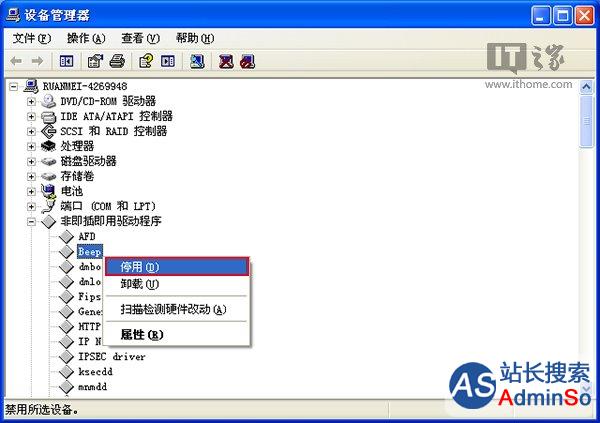Choose 扫描检测硬件改动(A) in context menu
This screenshot has width=600, height=423.
[177, 309]
